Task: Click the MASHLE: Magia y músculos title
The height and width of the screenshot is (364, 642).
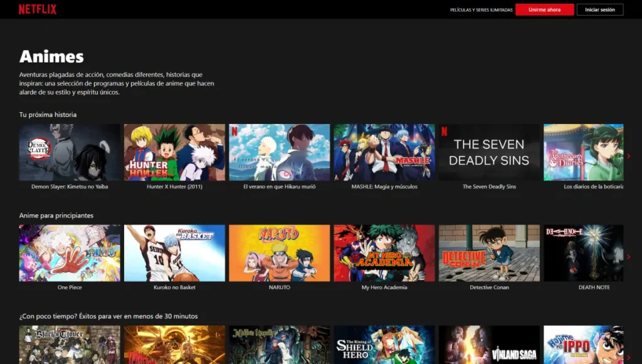Action: pos(384,187)
